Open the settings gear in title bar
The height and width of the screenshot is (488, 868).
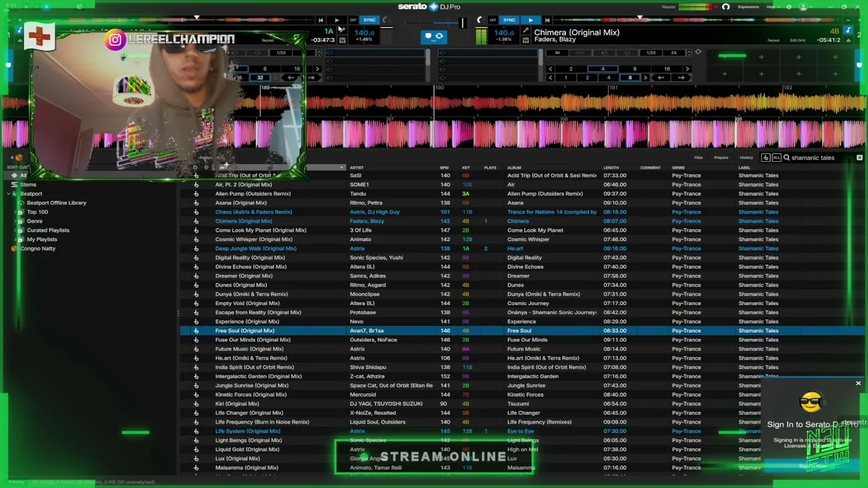[x=789, y=7]
